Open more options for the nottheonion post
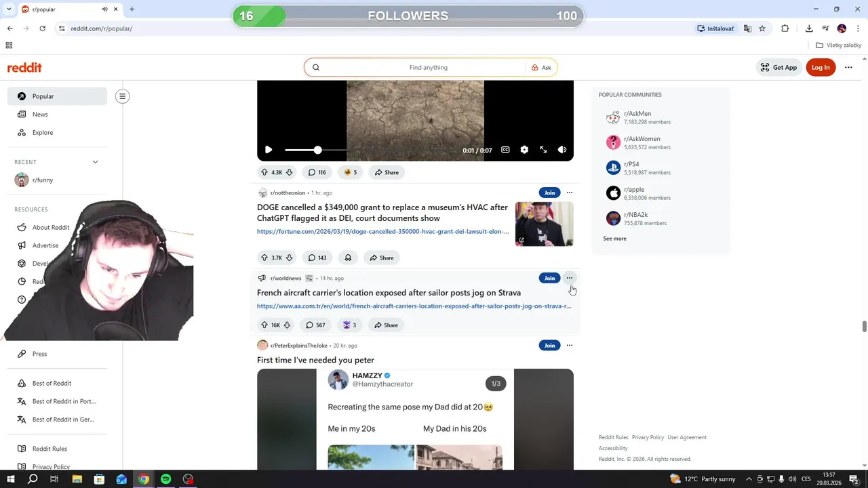The height and width of the screenshot is (488, 868). [569, 192]
